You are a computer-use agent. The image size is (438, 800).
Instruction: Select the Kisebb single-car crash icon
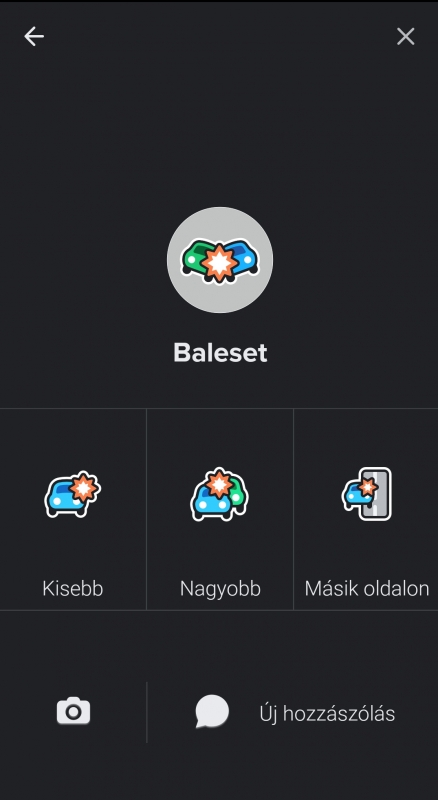pos(72,494)
